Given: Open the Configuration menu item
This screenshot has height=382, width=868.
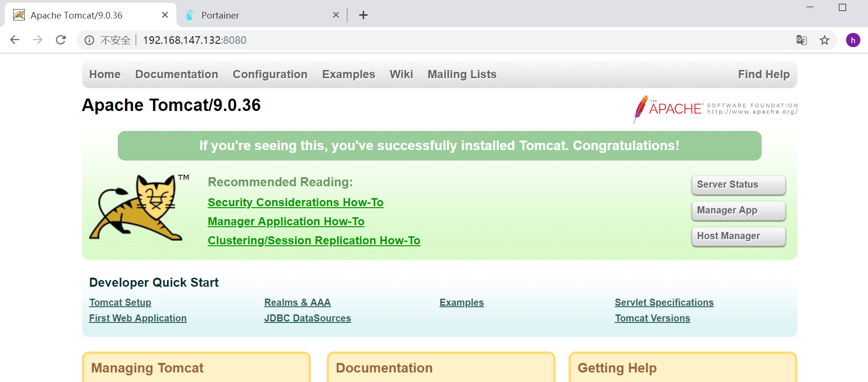Looking at the screenshot, I should [270, 74].
